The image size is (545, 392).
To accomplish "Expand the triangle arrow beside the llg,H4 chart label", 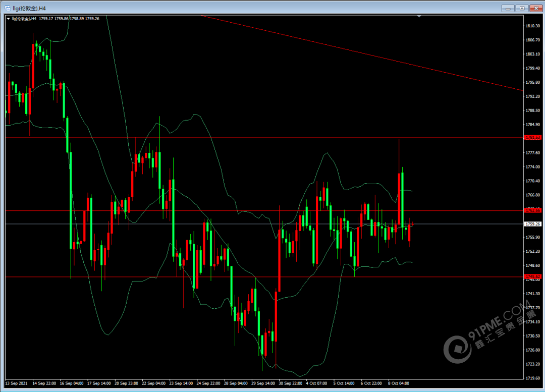I will (9, 19).
